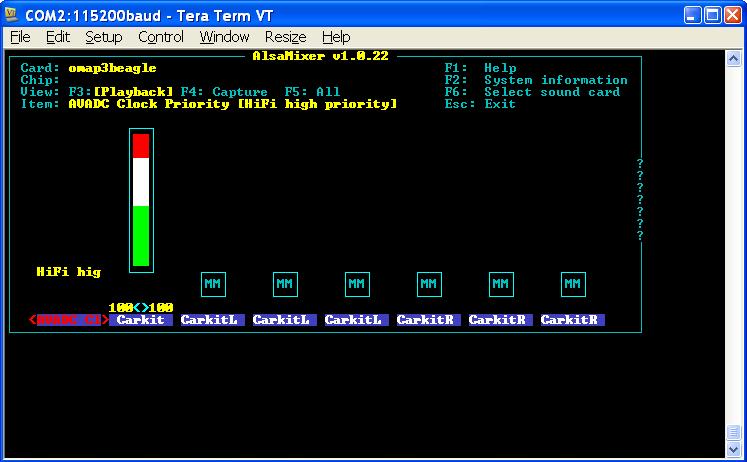Image resolution: width=747 pixels, height=462 pixels.
Task: Click the omap3beagle card name
Action: 112,68
